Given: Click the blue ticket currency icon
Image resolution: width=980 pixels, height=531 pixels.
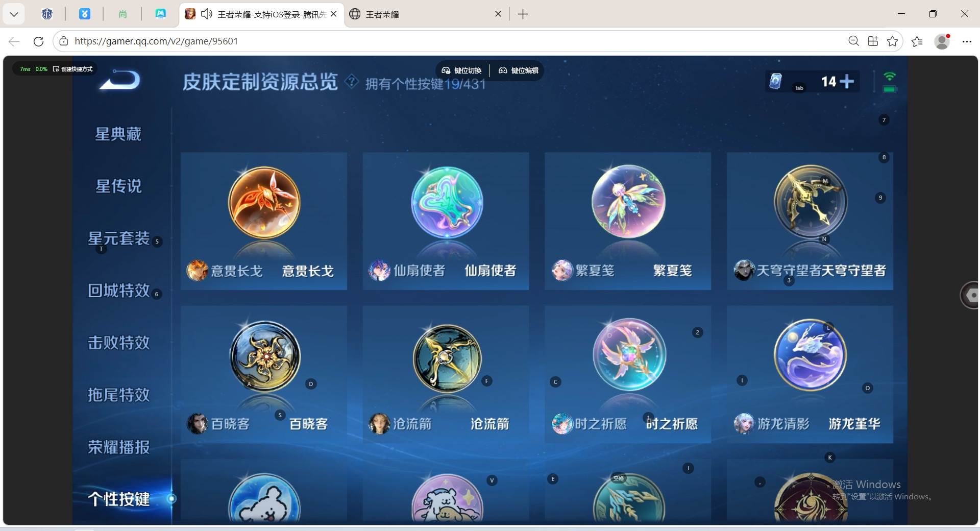Looking at the screenshot, I should (775, 81).
